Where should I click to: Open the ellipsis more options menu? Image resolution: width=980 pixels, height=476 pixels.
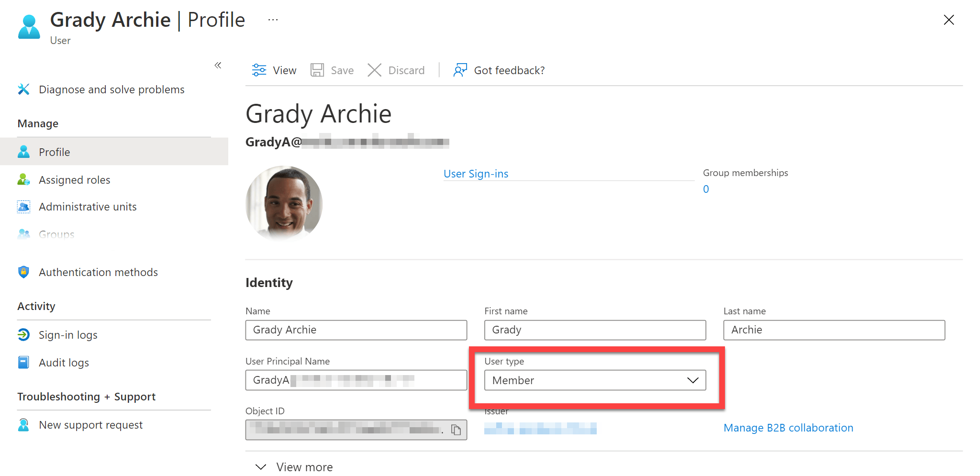click(273, 20)
